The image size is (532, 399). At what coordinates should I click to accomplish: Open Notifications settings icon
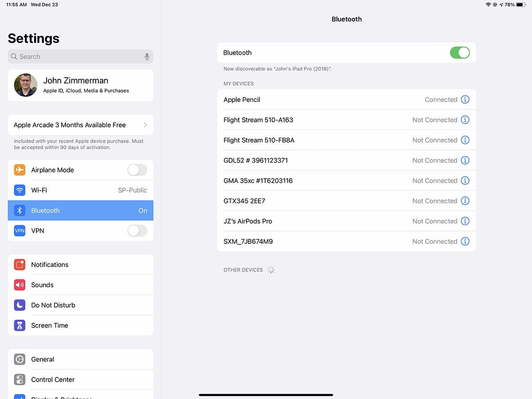click(20, 265)
